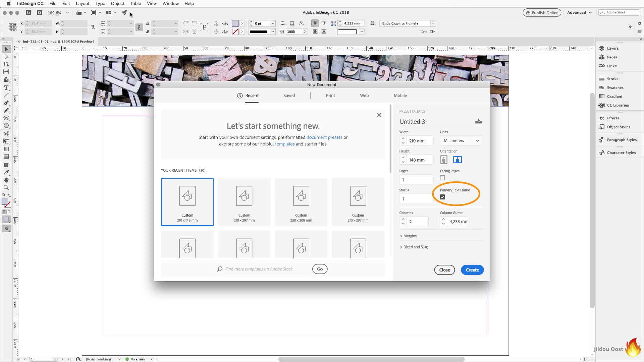The height and width of the screenshot is (362, 644).
Task: Select the Free Transform tool
Action: pyautogui.click(x=6, y=141)
